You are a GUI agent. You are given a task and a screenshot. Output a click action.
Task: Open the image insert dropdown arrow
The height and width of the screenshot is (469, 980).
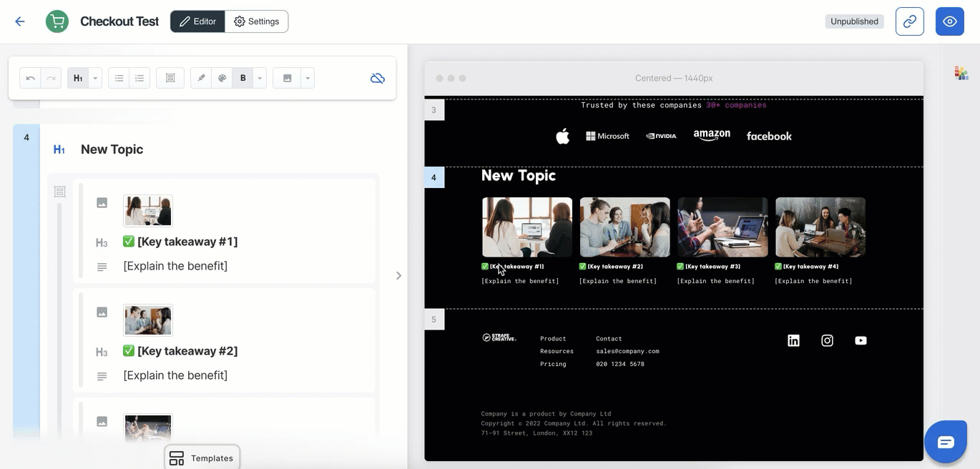pyautogui.click(x=308, y=78)
